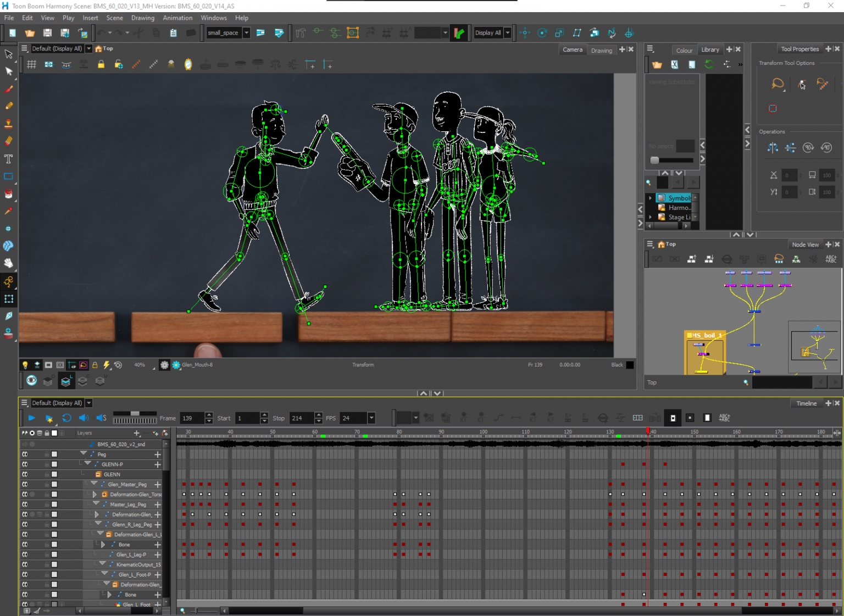Click the Refresh icon in Library panel
The image size is (844, 616).
click(x=709, y=64)
